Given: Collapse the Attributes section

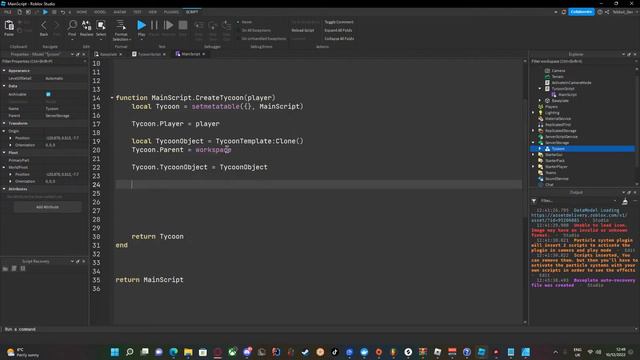Looking at the screenshot, I should 4,189.
